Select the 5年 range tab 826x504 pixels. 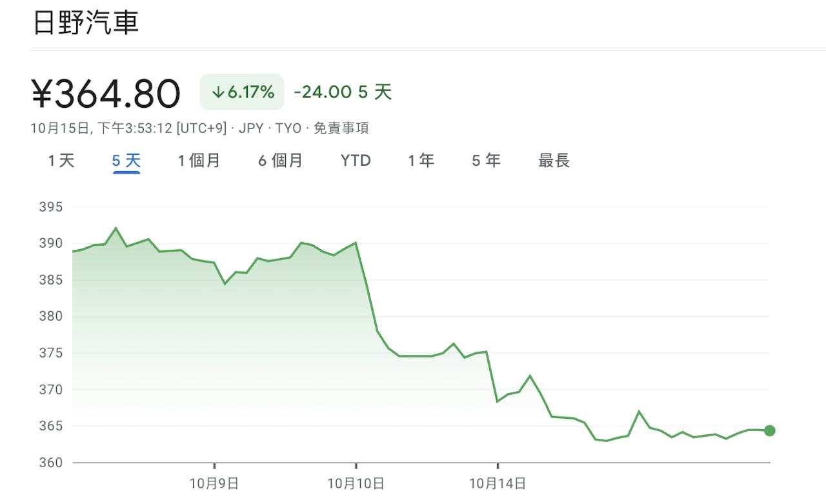(486, 161)
